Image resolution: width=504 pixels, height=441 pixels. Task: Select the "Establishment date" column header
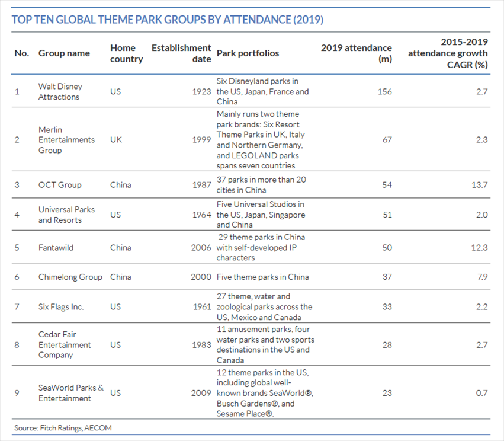coord(181,53)
